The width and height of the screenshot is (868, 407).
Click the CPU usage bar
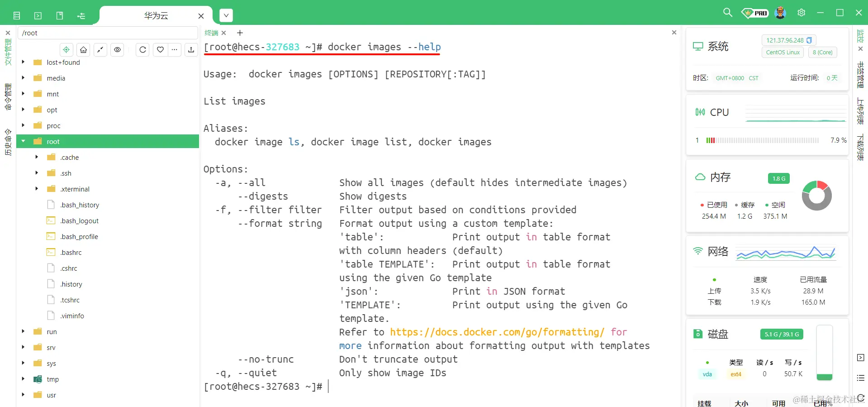point(762,140)
